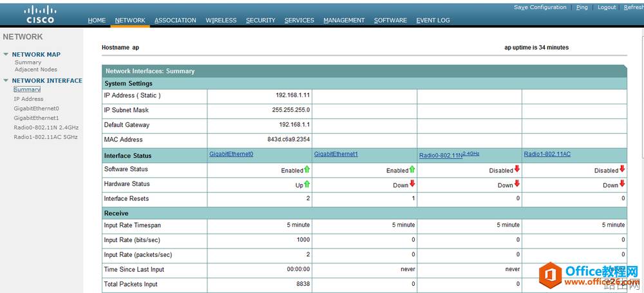
Task: Click subnet mask value 255.255.255.0
Action: pos(291,110)
